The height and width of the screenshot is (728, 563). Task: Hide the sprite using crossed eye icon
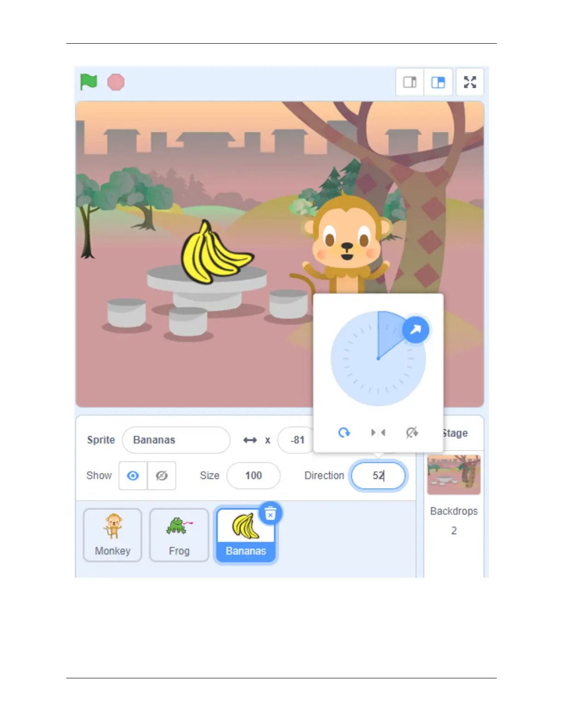(x=161, y=476)
